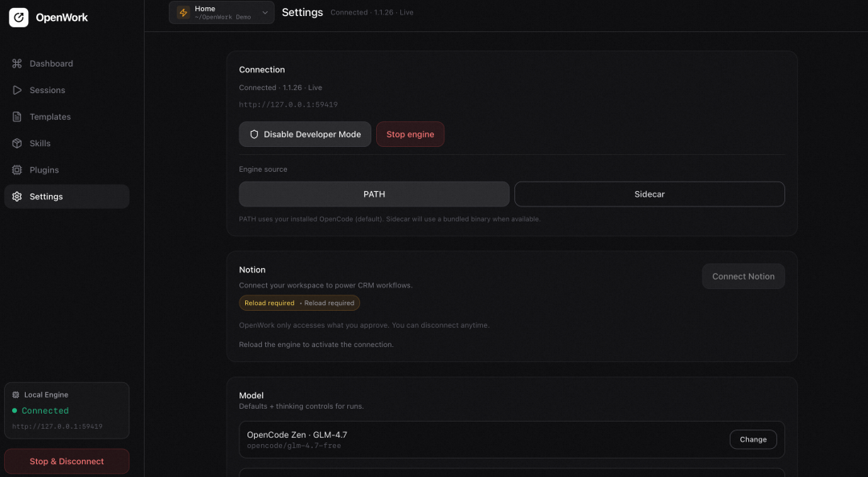
Task: Change the OpenCode Zen GLM-4.7 model
Action: click(753, 439)
